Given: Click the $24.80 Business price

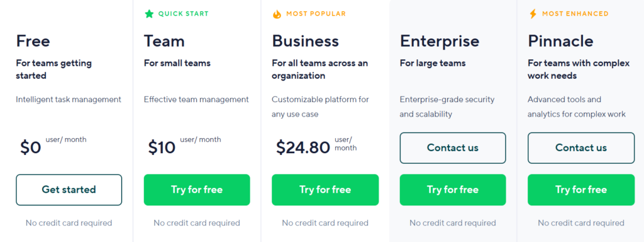Looking at the screenshot, I should click(303, 147).
